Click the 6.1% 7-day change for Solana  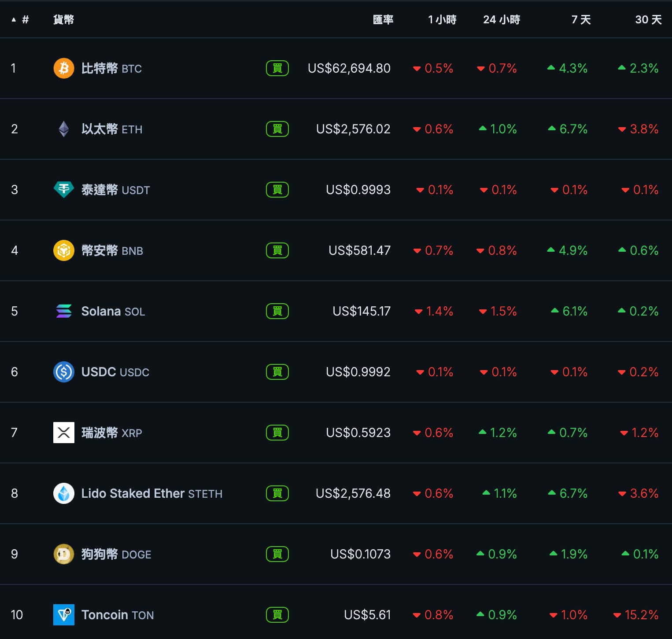(569, 311)
